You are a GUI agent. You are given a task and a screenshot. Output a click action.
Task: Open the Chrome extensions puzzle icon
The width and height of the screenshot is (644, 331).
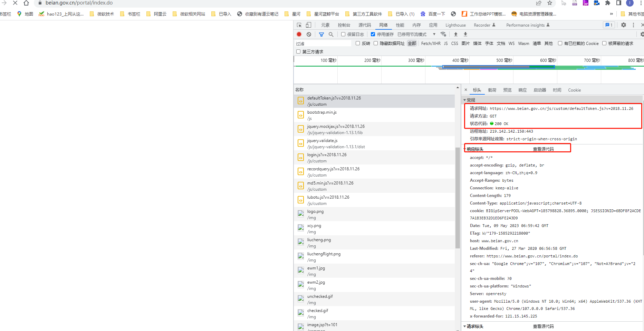click(607, 3)
